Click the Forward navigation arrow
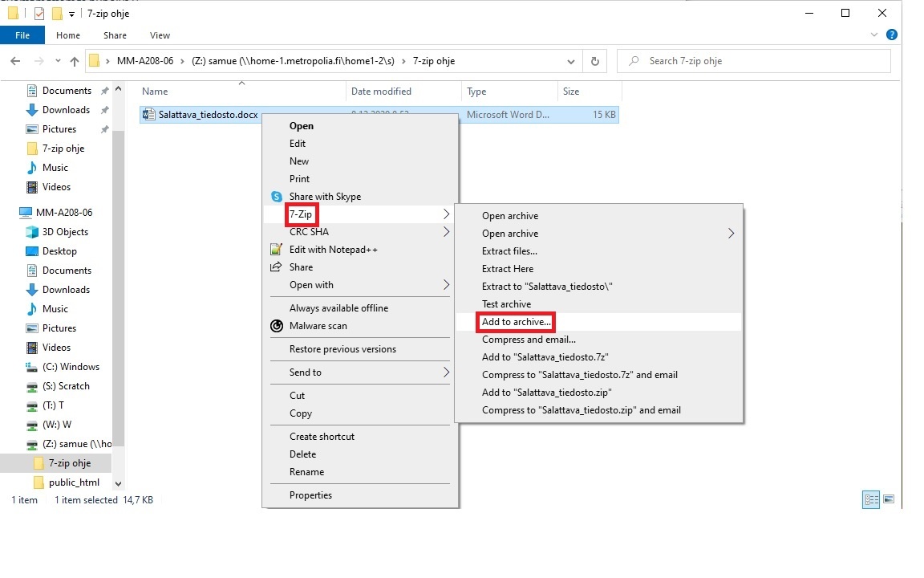The width and height of the screenshot is (924, 578). click(38, 61)
